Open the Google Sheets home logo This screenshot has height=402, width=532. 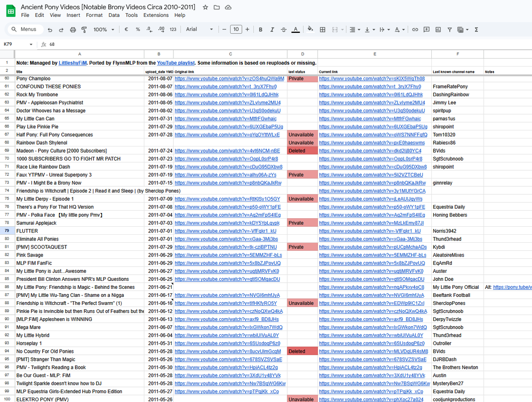[x=10, y=11]
